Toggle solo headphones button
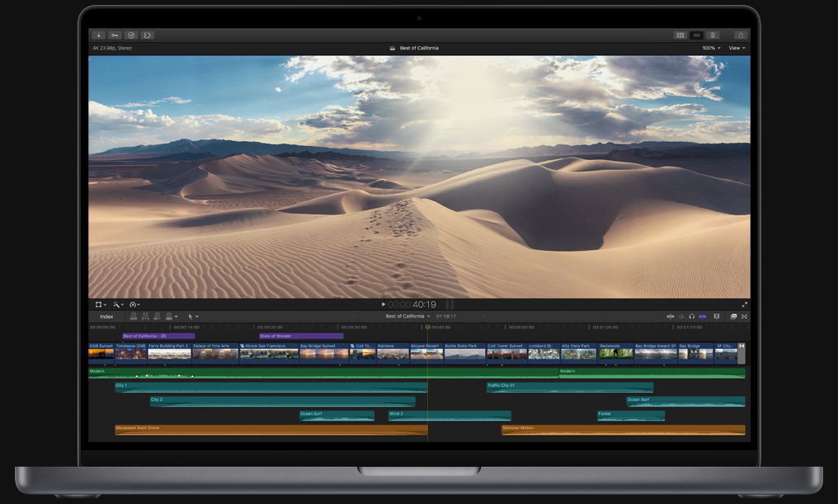This screenshot has height=504, width=838. tap(691, 317)
